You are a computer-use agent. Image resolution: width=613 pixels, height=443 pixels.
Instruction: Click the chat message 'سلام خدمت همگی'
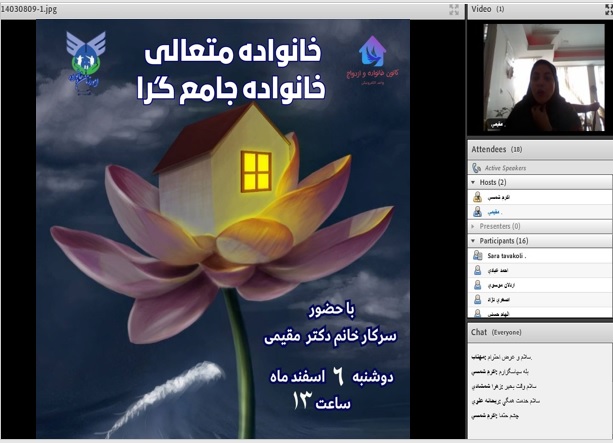pyautogui.click(x=505, y=401)
